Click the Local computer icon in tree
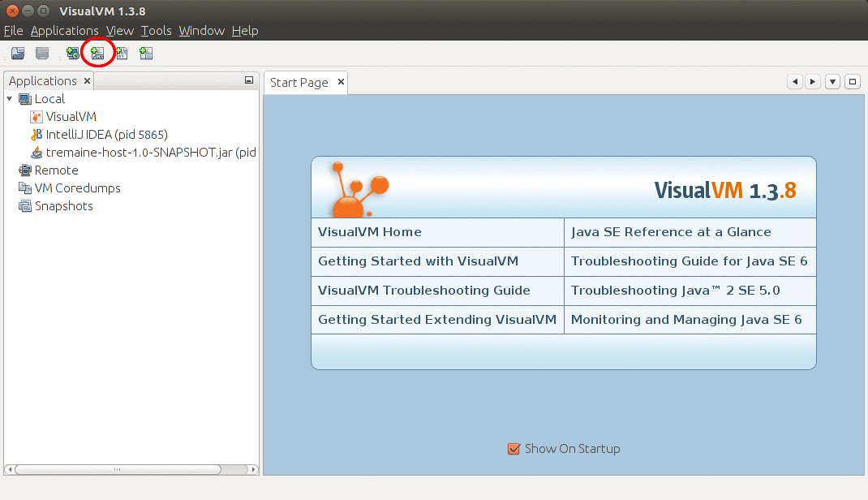Screen dimensions: 868x500 tap(25, 99)
